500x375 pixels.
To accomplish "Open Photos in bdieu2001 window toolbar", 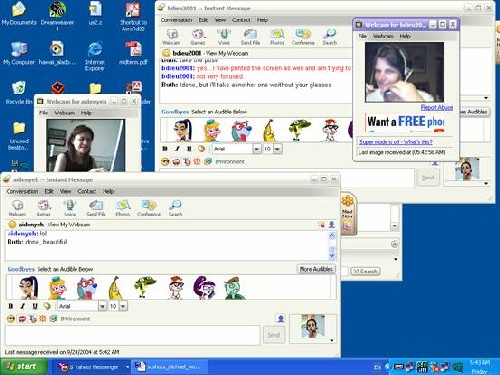I will [277, 37].
